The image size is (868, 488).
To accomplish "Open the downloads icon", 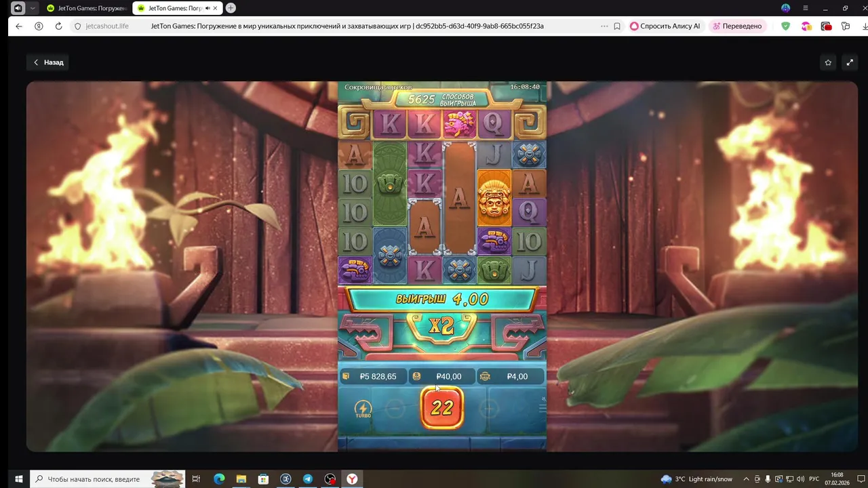I will (865, 26).
